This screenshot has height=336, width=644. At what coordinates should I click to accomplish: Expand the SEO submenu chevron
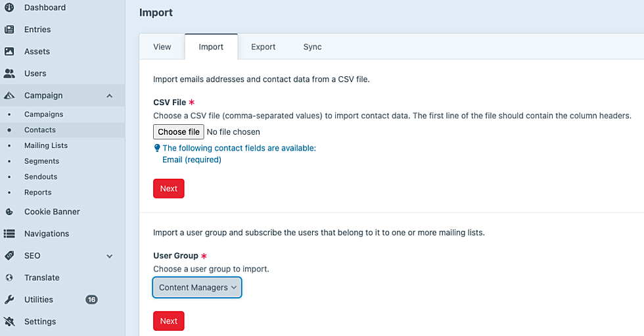pos(109,256)
